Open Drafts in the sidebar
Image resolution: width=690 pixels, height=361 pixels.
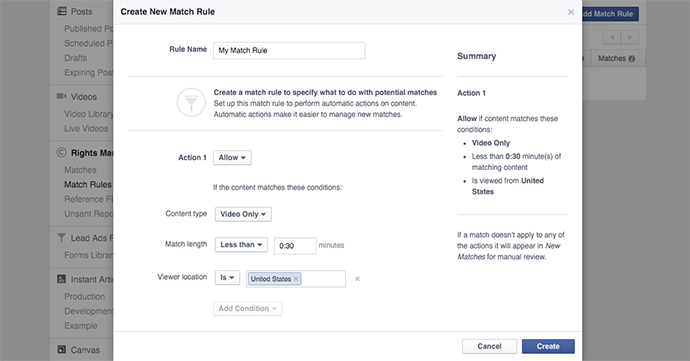pyautogui.click(x=76, y=58)
